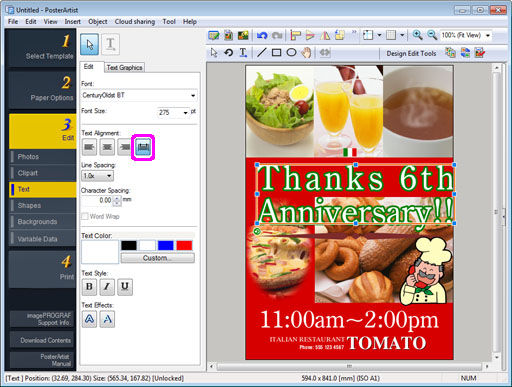Open the File menu

tap(13, 22)
